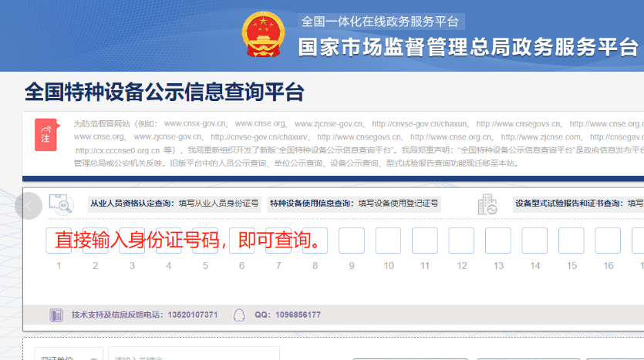Click the personnel certificate search icon
Image resolution: width=644 pixels, height=360 pixels.
coord(60,204)
